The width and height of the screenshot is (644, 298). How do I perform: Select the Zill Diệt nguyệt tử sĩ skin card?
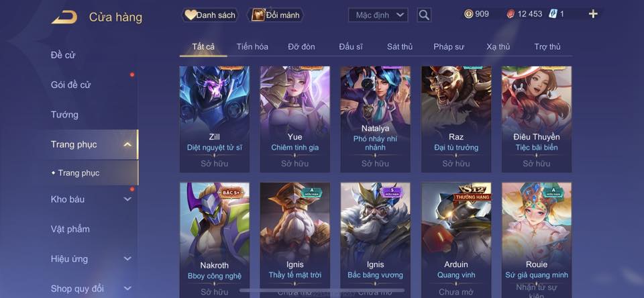coord(215,119)
